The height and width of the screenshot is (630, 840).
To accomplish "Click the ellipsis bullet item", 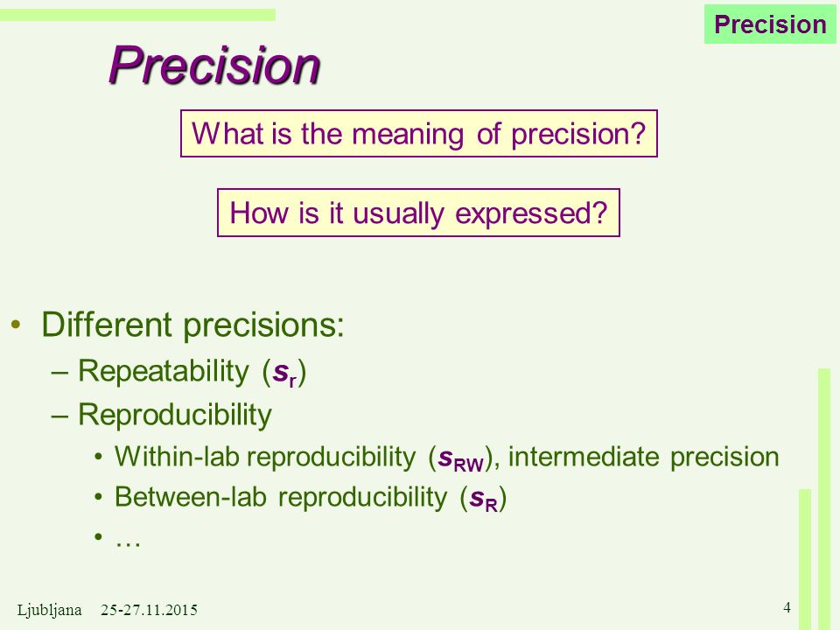I will click(128, 538).
